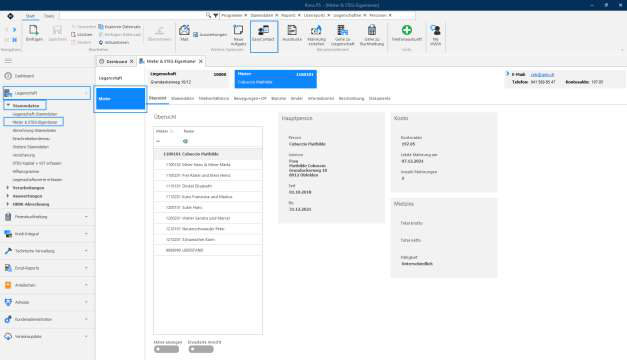This screenshot has width=627, height=360.
Task: Open the Dokumente detail tab
Action: 379,98
